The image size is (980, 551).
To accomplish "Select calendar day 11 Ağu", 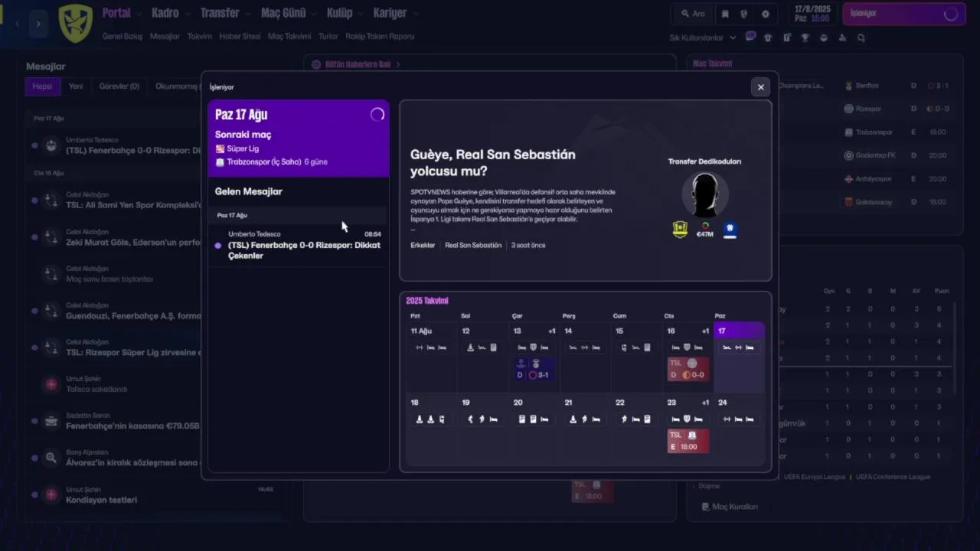I will coord(432,357).
